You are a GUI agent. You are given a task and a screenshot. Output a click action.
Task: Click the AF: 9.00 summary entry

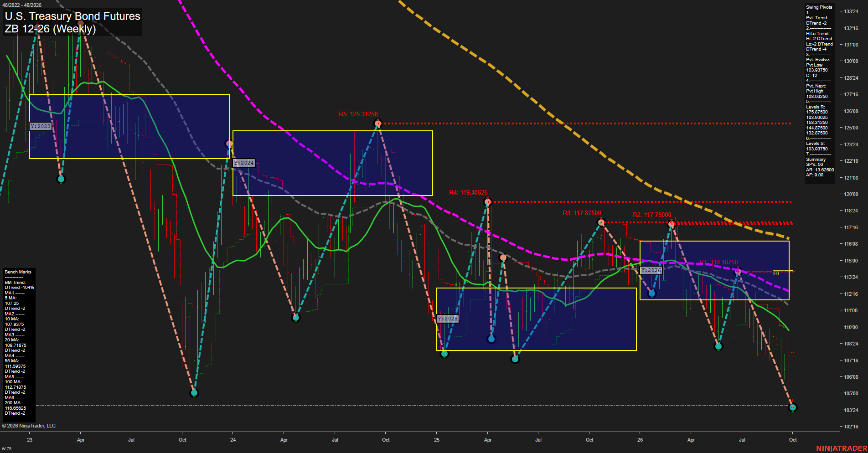[x=815, y=175]
